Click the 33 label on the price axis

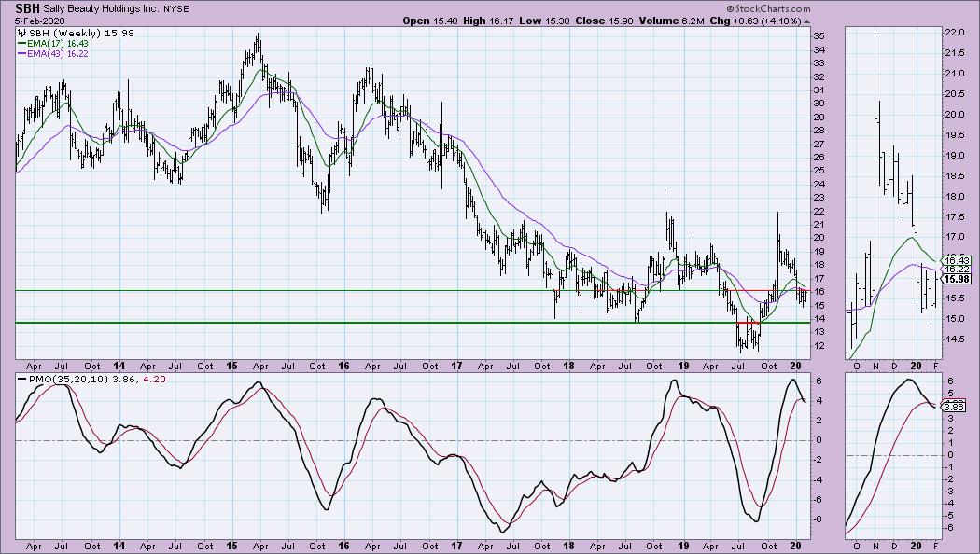(x=819, y=63)
